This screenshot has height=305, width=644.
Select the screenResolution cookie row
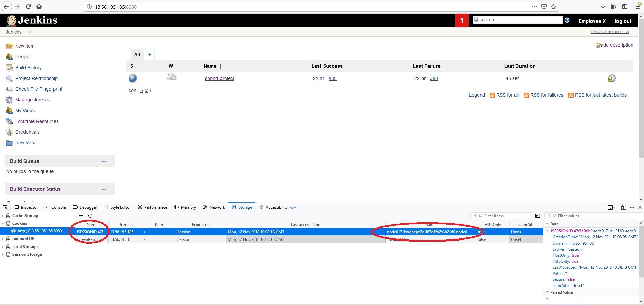pos(309,239)
